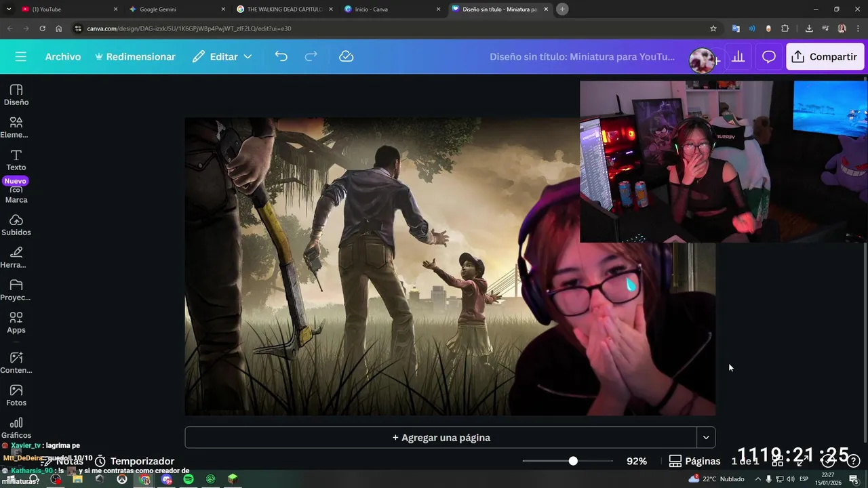The width and height of the screenshot is (868, 488).
Task: Open the Canva help question mark
Action: (x=854, y=461)
